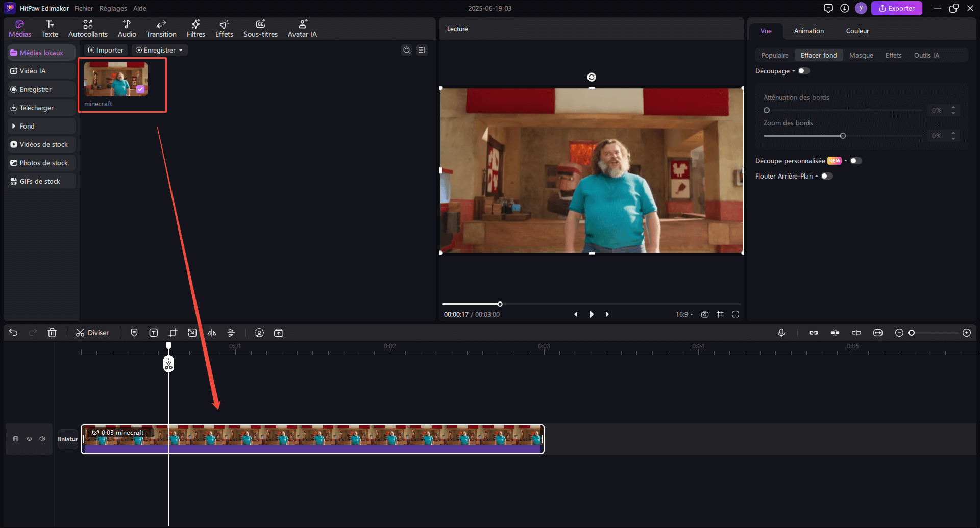Click the Exporter button
980x528 pixels.
896,8
